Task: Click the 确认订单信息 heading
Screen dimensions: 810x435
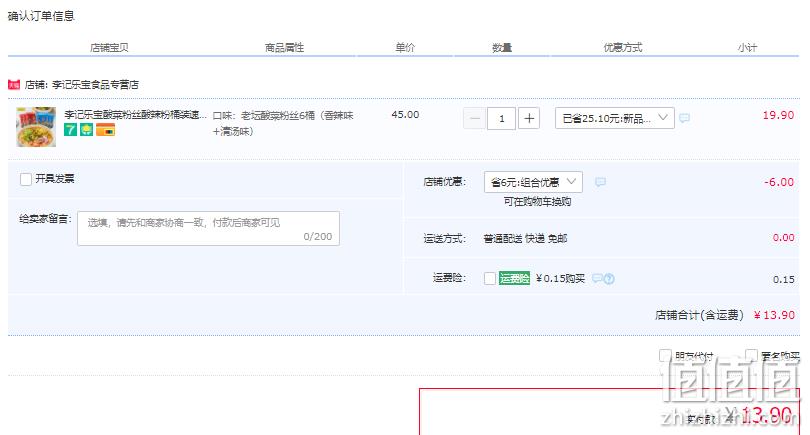Action: 41,16
